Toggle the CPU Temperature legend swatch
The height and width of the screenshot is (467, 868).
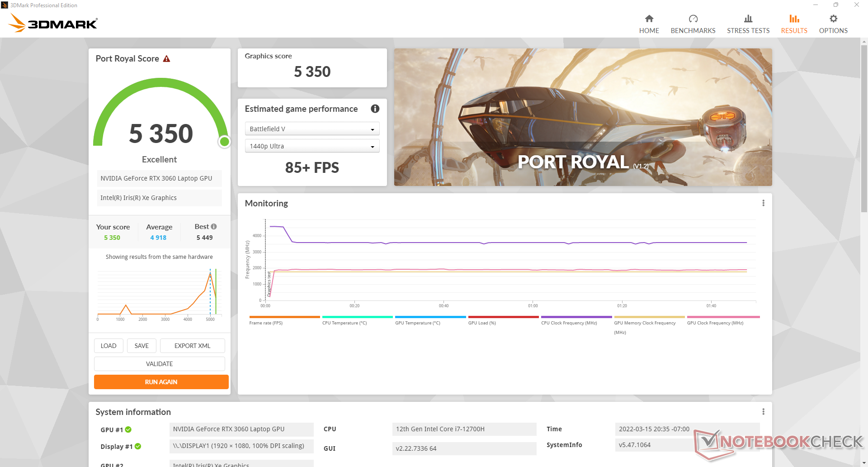point(357,317)
